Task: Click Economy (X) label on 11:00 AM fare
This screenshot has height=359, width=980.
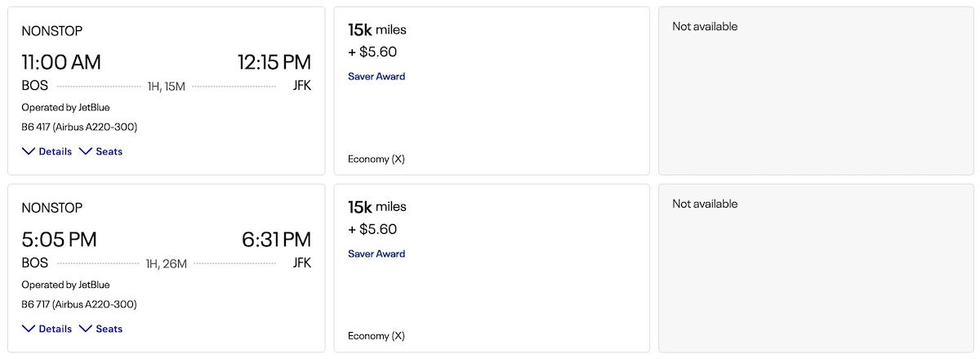Action: click(376, 159)
